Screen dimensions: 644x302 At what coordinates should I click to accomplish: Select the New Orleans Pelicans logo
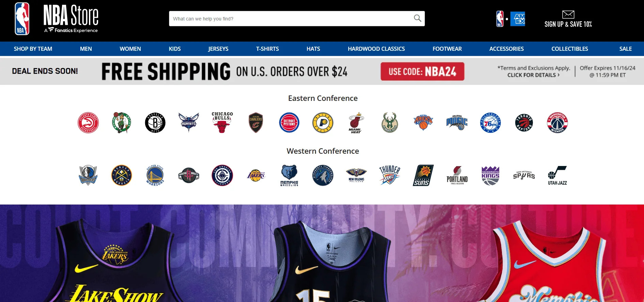tap(356, 176)
